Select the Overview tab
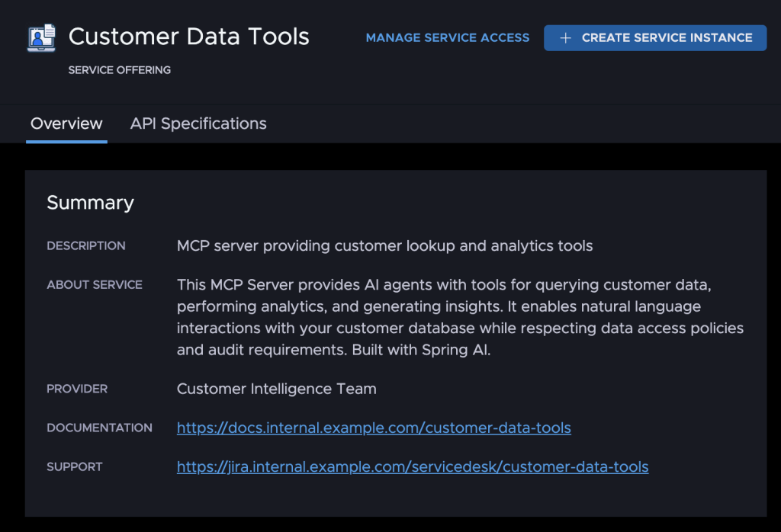 [x=66, y=123]
